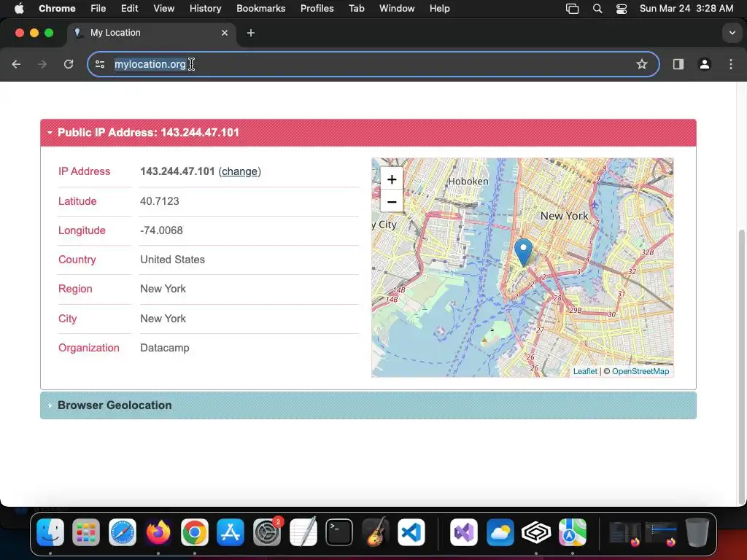
Task: Open GarageBand from the dock
Action: point(376,532)
